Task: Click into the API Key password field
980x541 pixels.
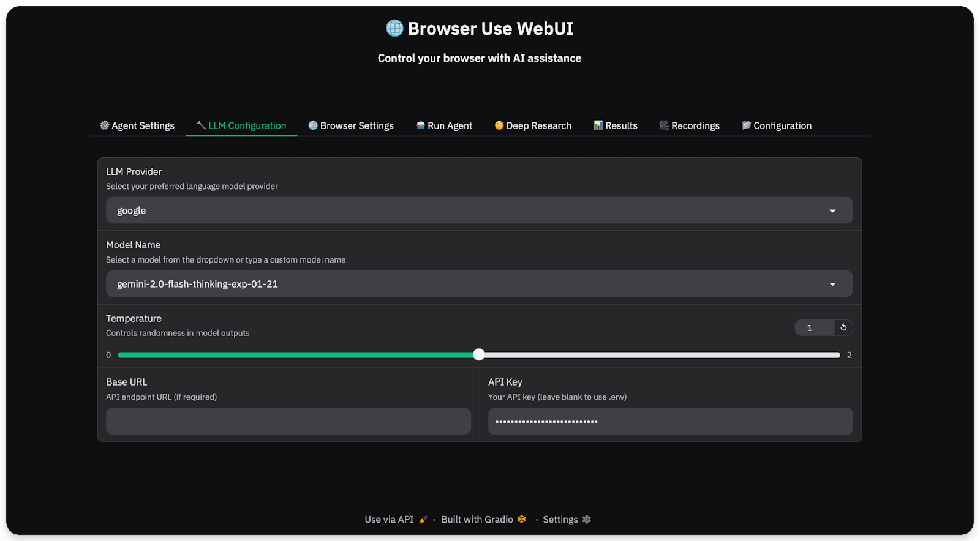Action: (x=670, y=422)
